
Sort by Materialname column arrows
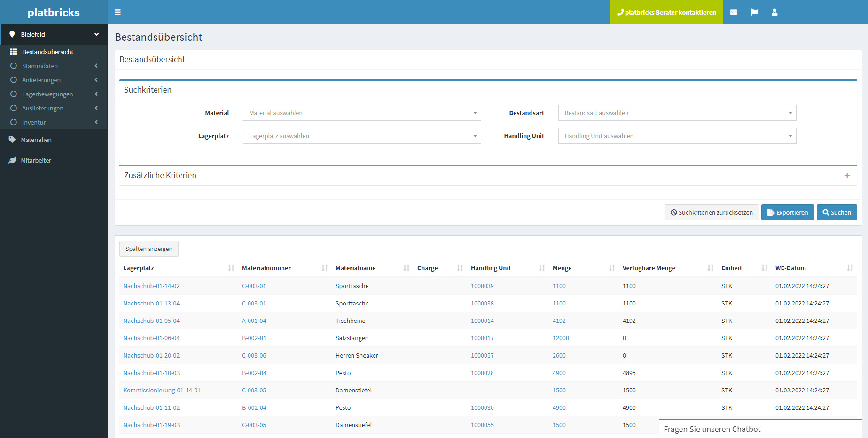pyautogui.click(x=406, y=268)
